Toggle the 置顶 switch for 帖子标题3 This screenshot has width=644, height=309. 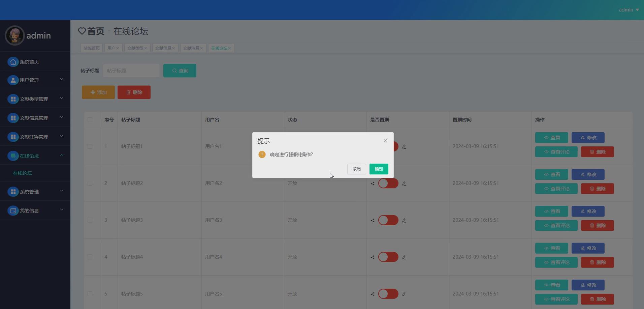coord(388,220)
